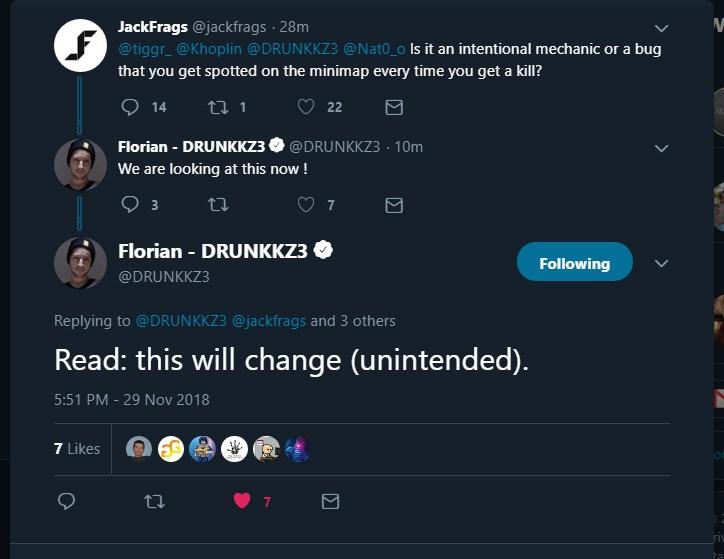Open more options chevron on JackFrags' tweet
The image size is (724, 559).
point(661,28)
